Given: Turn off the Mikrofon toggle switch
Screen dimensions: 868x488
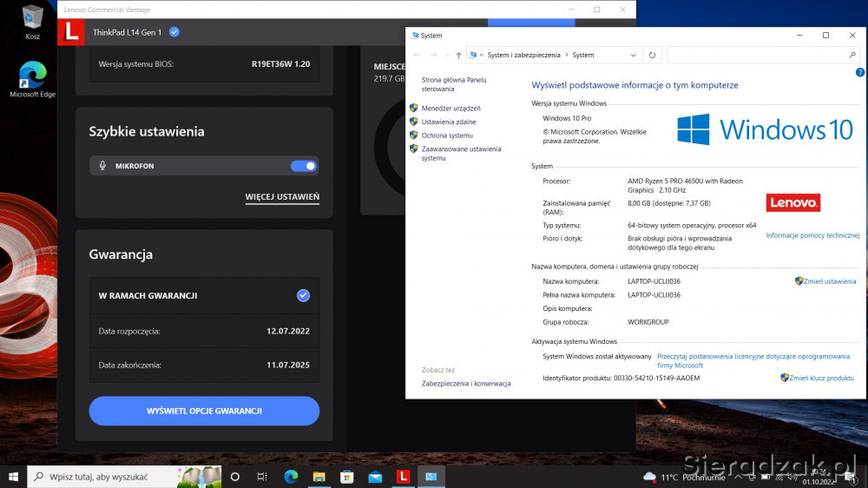Looking at the screenshot, I should point(303,166).
